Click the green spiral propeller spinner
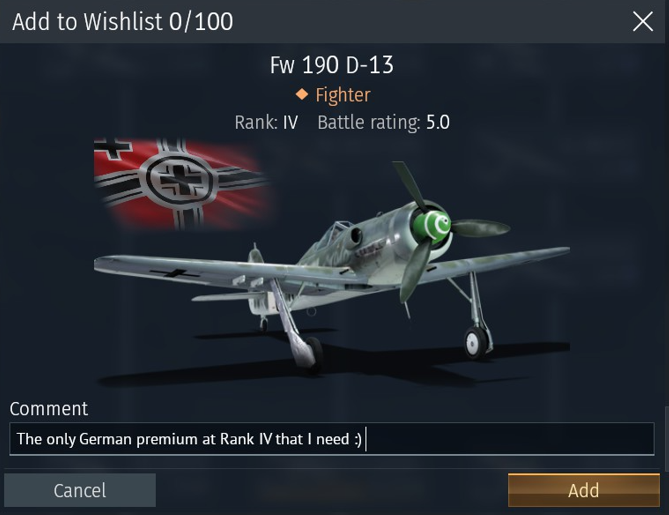Image resolution: width=669 pixels, height=515 pixels. coord(432,227)
